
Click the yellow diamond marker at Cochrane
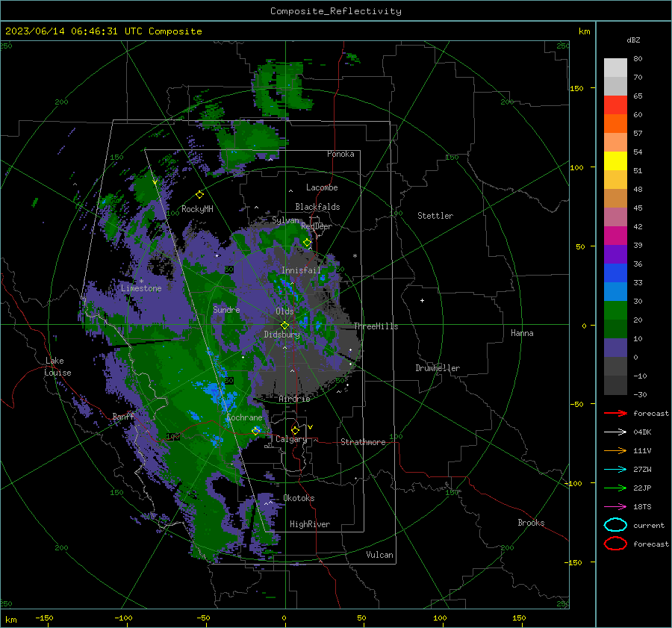(x=256, y=430)
